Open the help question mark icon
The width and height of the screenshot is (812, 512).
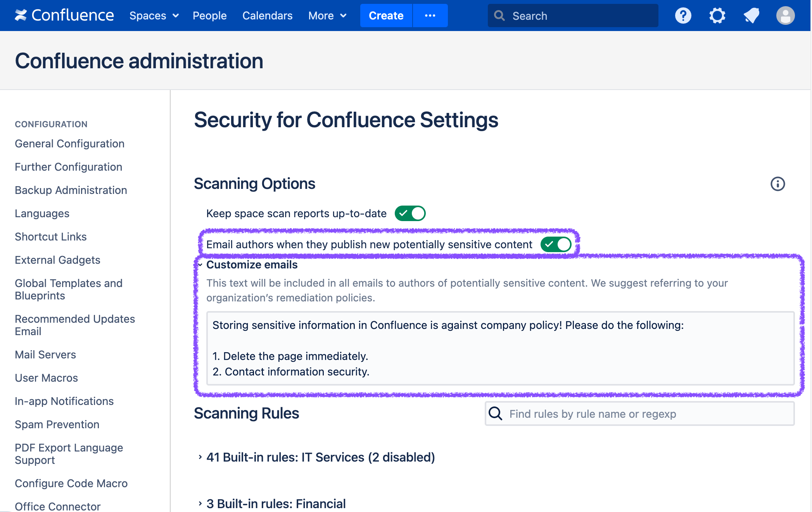click(683, 16)
